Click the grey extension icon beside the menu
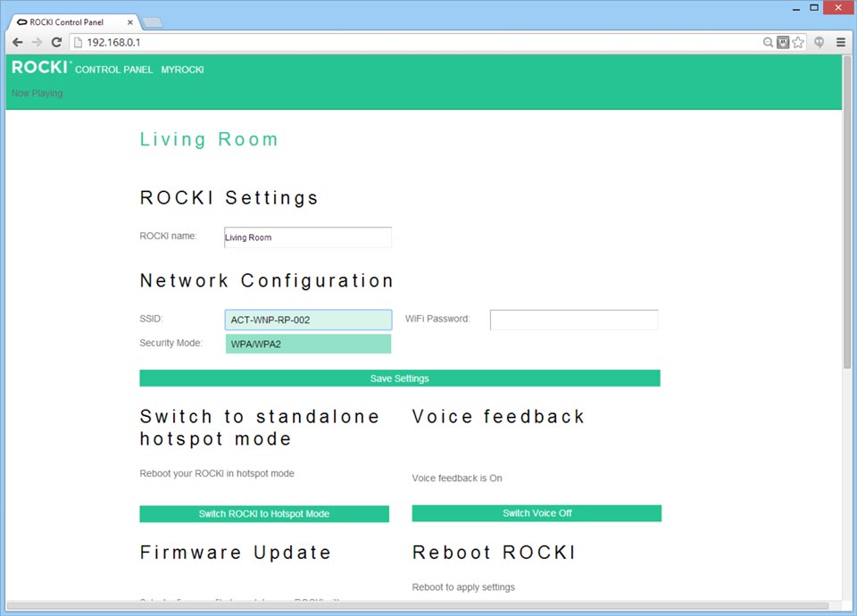857x616 pixels. 819,42
